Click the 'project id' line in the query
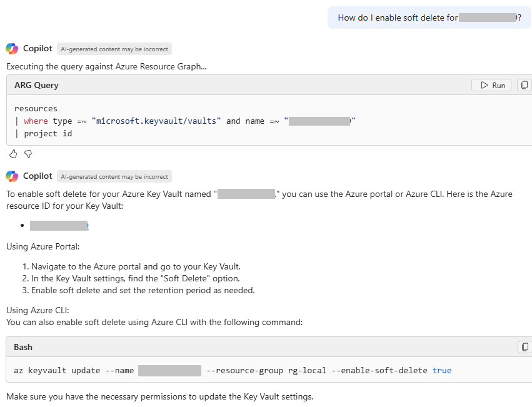Viewport: 532px width, 407px height. (48, 133)
